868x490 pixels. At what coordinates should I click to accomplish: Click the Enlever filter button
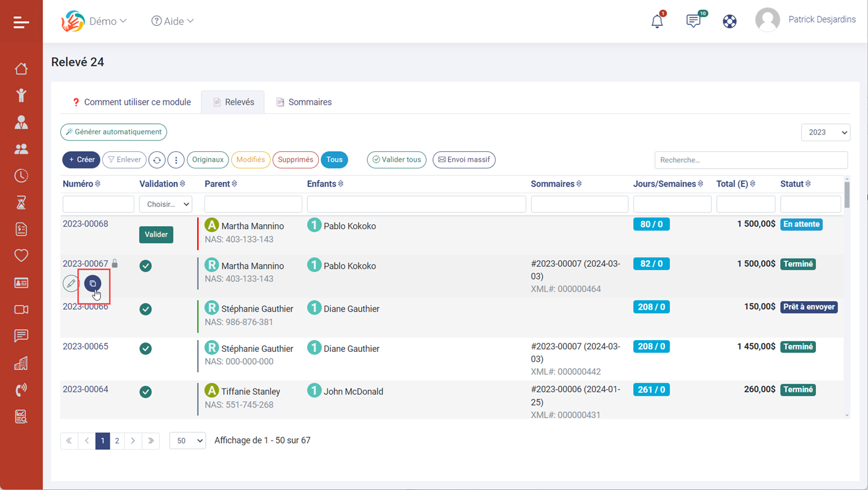point(124,160)
